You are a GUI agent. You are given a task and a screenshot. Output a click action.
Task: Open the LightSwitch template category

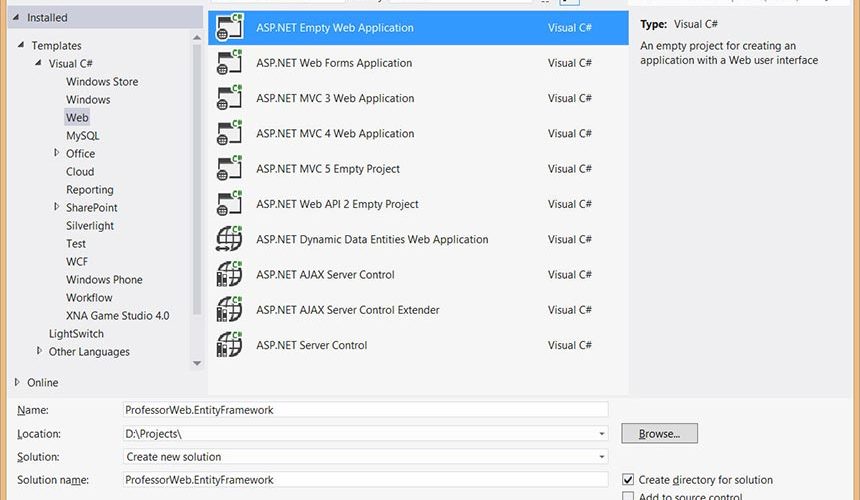(76, 334)
